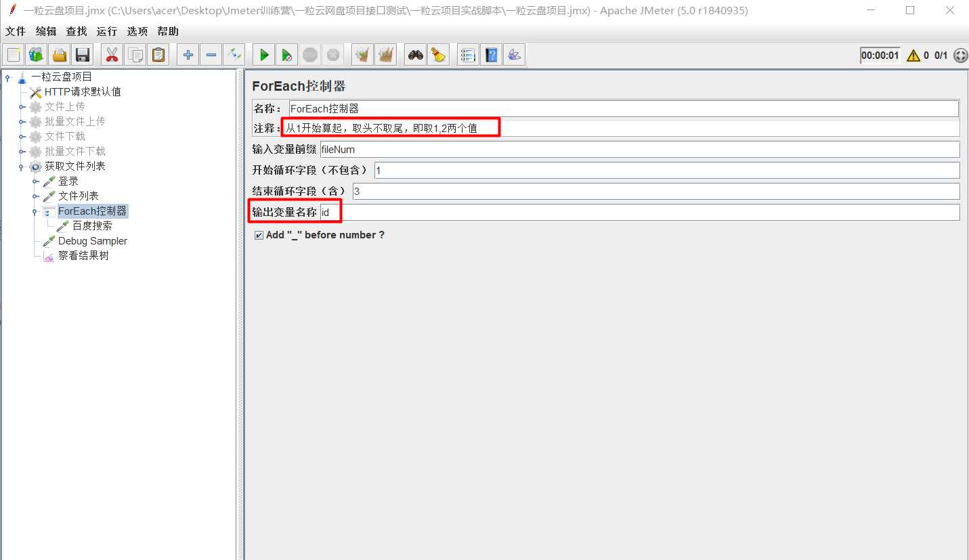
Task: Start the test with green play icon
Action: [x=264, y=55]
